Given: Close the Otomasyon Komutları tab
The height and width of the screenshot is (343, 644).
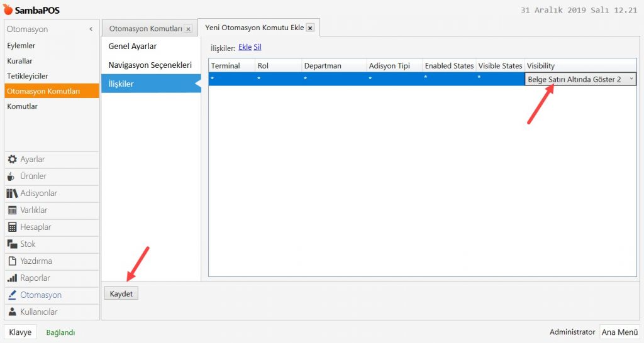Looking at the screenshot, I should pyautogui.click(x=188, y=29).
